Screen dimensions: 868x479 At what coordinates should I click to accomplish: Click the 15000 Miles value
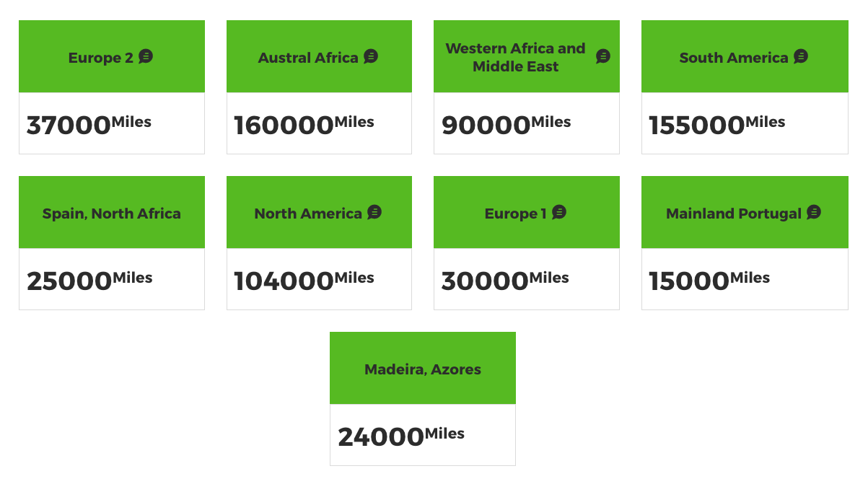click(709, 280)
